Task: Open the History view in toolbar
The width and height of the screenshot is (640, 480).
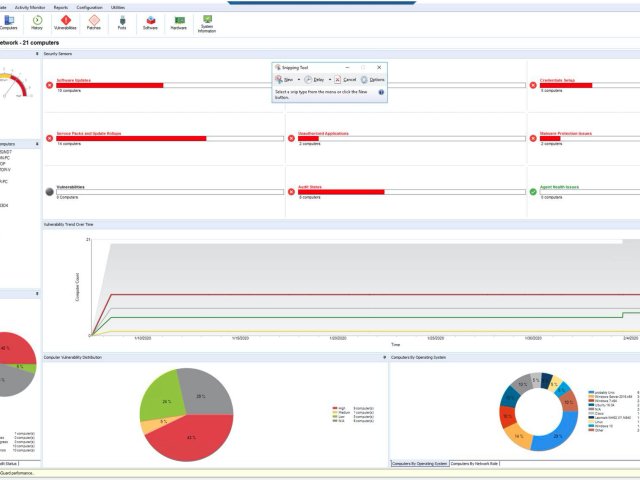Action: [x=37, y=21]
